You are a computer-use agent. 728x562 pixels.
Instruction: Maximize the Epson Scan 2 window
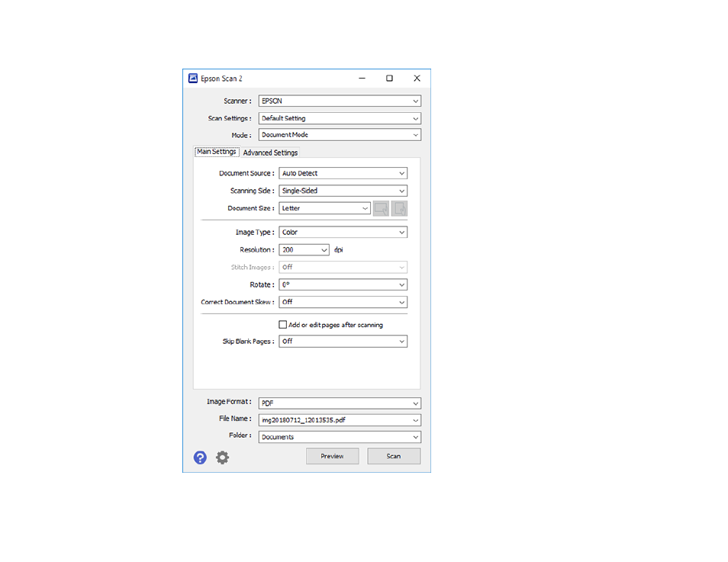tap(389, 79)
